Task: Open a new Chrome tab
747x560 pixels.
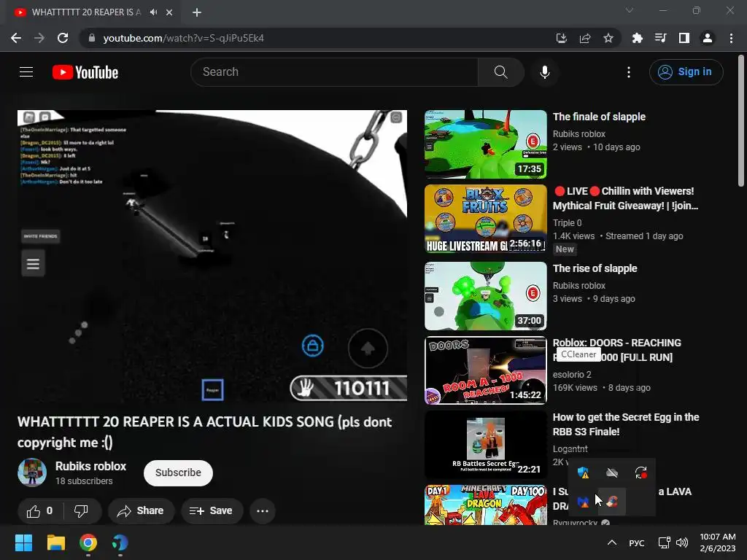Action: (197, 12)
